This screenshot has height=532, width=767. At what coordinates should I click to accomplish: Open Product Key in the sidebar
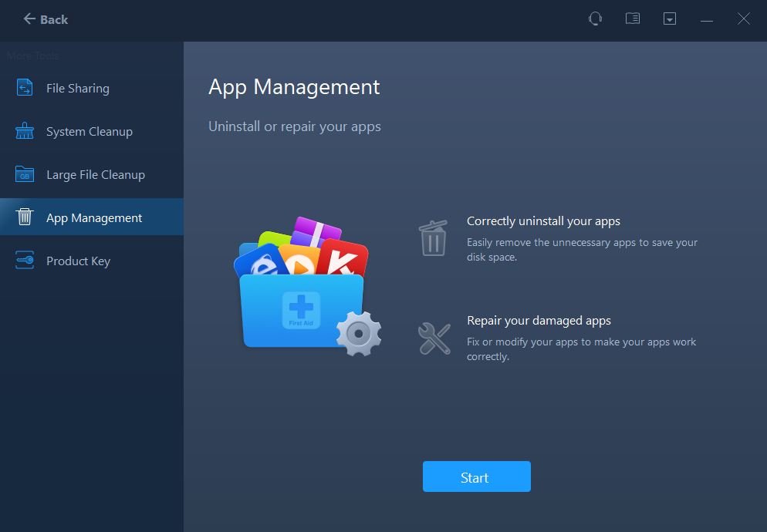[92, 261]
